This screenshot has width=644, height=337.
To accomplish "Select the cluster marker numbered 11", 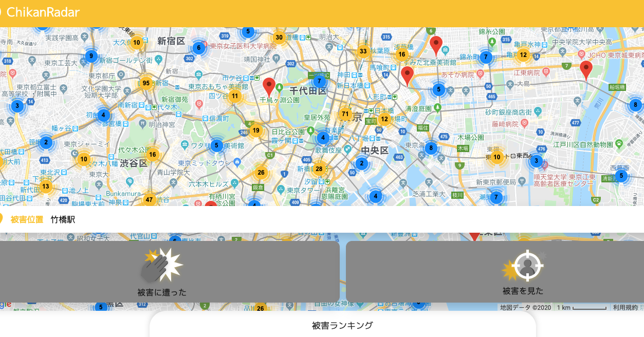I will 235,96.
